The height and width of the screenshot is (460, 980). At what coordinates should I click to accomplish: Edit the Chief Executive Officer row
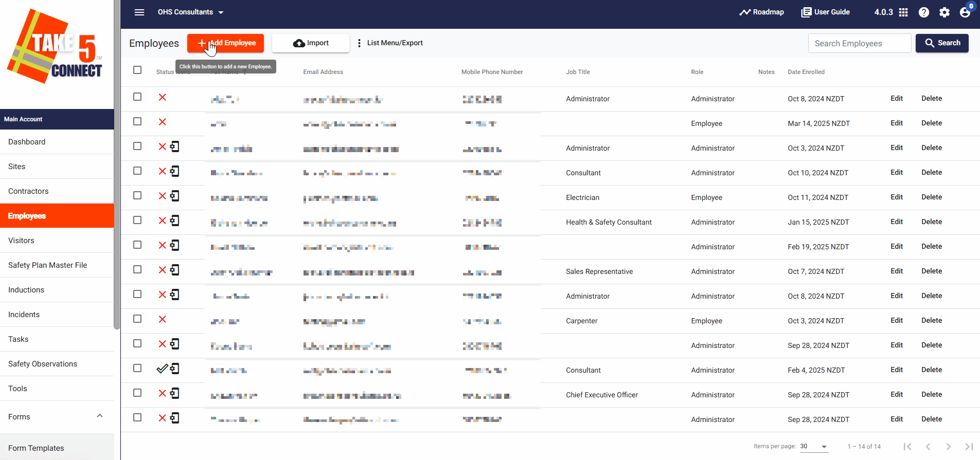(897, 394)
